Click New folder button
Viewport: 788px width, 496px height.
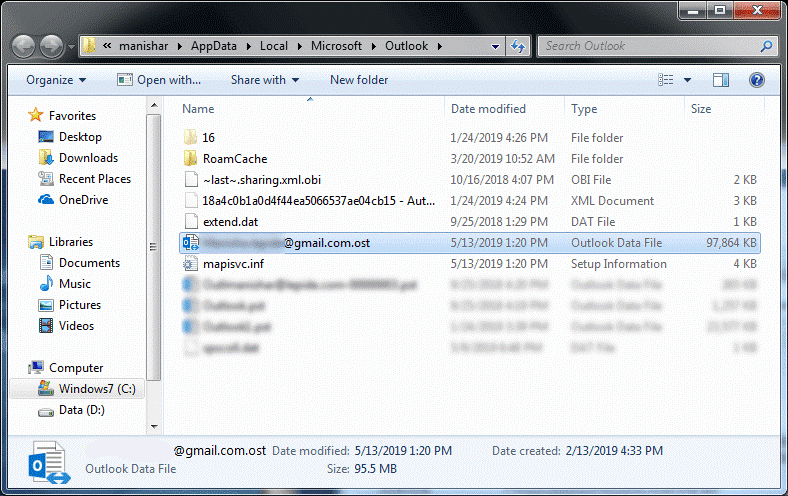coord(359,80)
